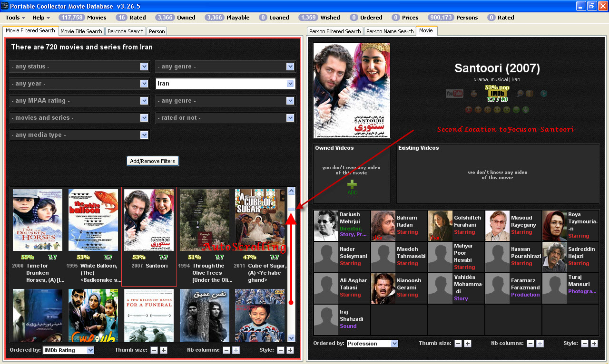Rate Santoori with the happiest green smiley
This screenshot has width=609, height=364.
526,110
